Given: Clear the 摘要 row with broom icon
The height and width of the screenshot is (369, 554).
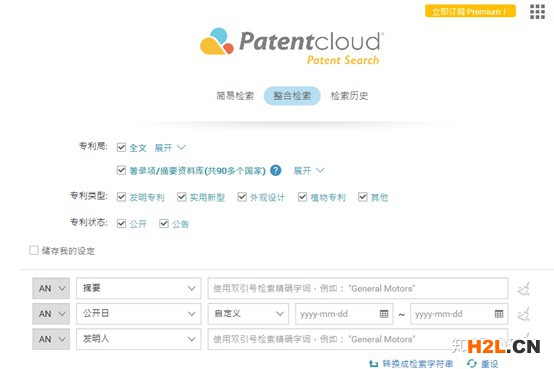Looking at the screenshot, I should 524,289.
